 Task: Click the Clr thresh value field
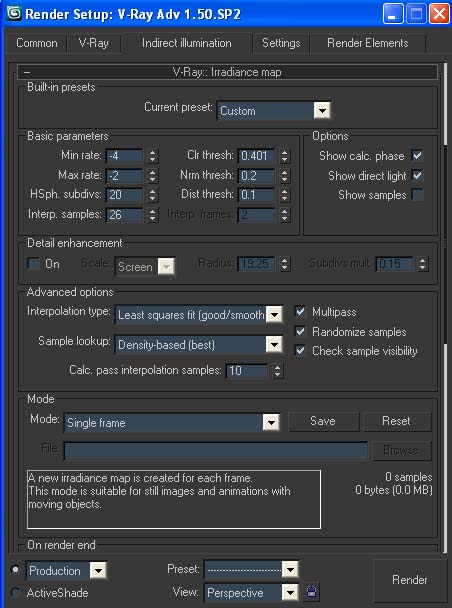[x=257, y=156]
